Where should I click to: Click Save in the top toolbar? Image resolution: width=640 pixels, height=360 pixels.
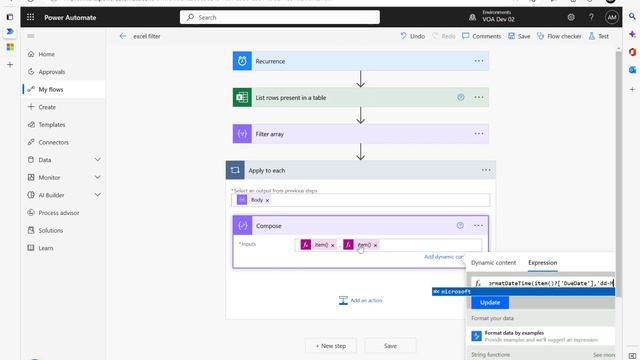519,36
